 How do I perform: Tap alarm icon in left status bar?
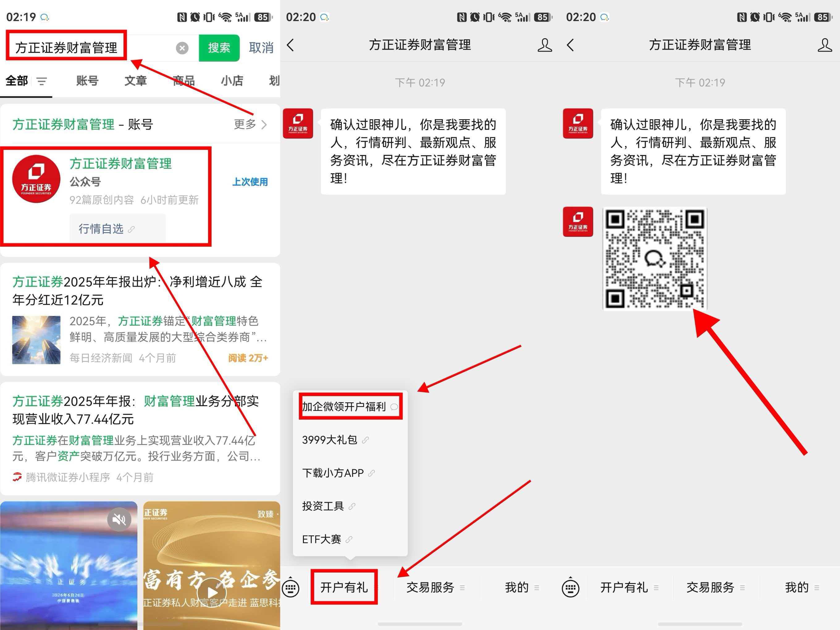195,17
